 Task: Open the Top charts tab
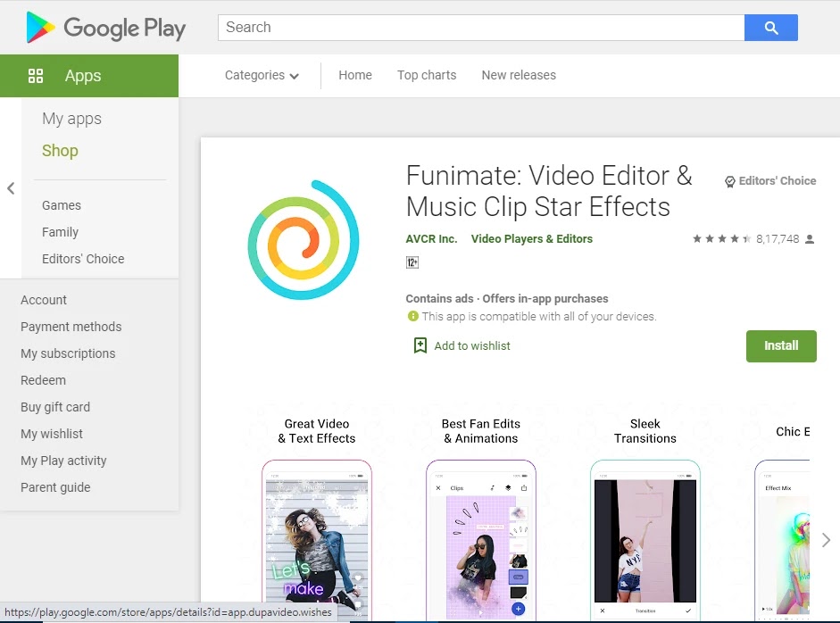(x=427, y=75)
